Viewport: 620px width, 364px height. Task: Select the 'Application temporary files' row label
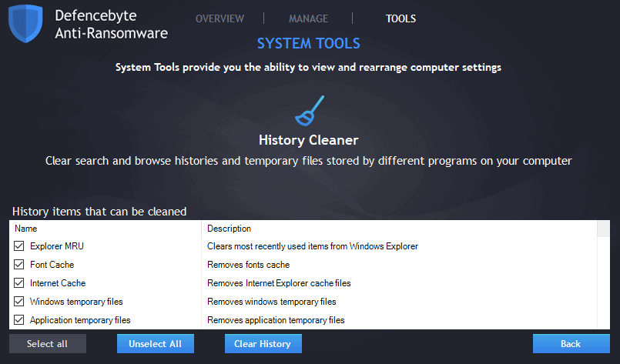[80, 320]
